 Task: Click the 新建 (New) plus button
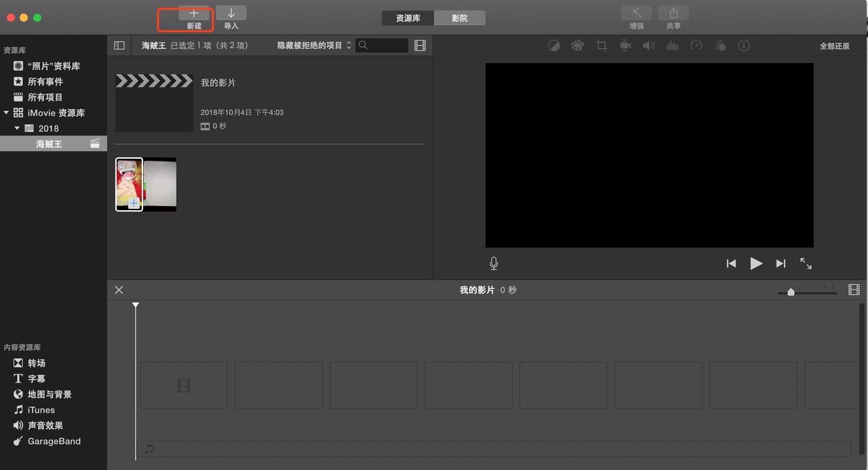193,14
